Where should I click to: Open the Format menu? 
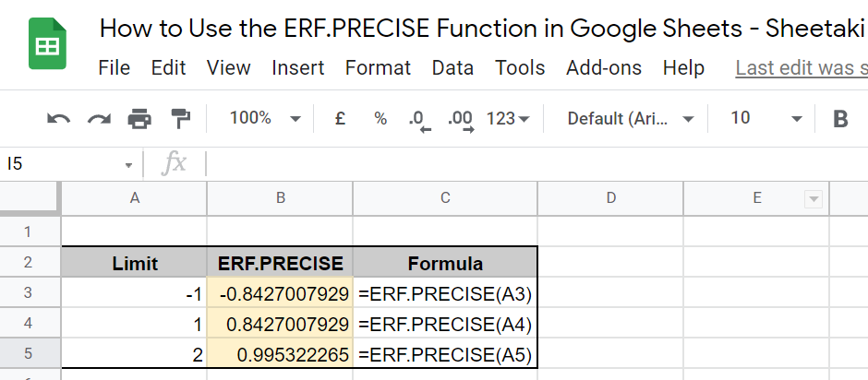click(x=378, y=68)
